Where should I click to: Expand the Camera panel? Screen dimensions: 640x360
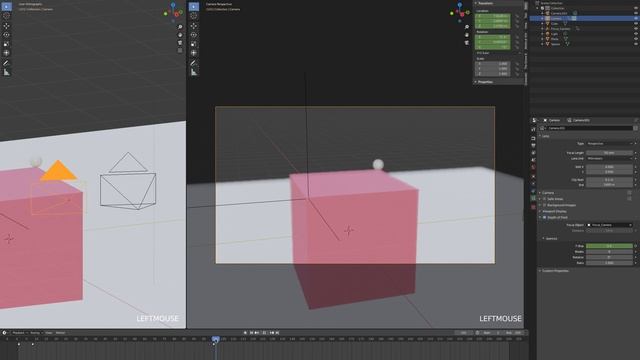pos(547,193)
